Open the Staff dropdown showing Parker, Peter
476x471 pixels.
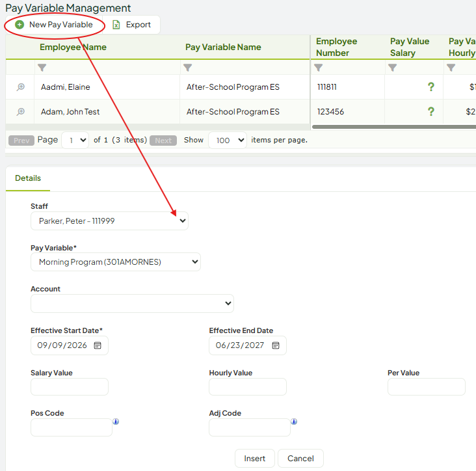coord(110,221)
